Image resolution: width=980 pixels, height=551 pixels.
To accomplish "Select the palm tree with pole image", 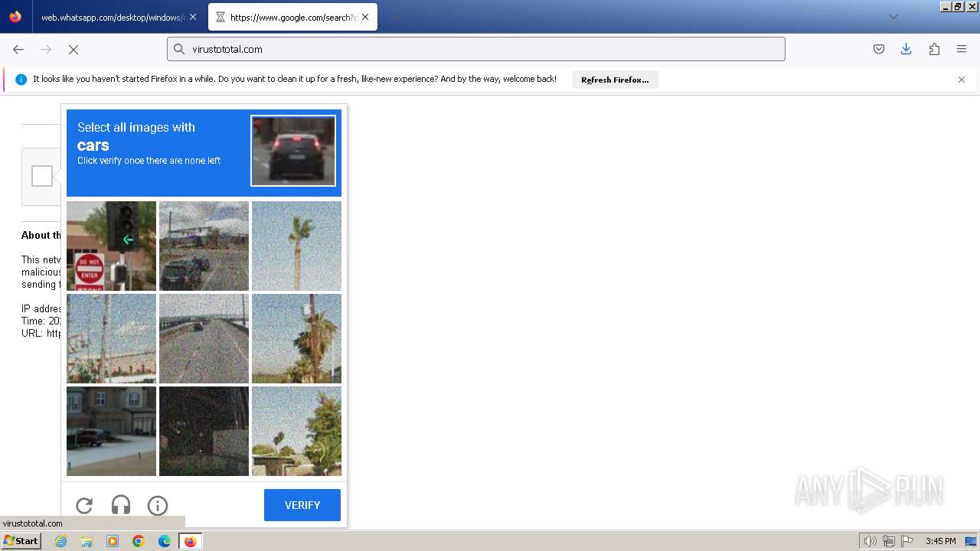I will tap(296, 338).
